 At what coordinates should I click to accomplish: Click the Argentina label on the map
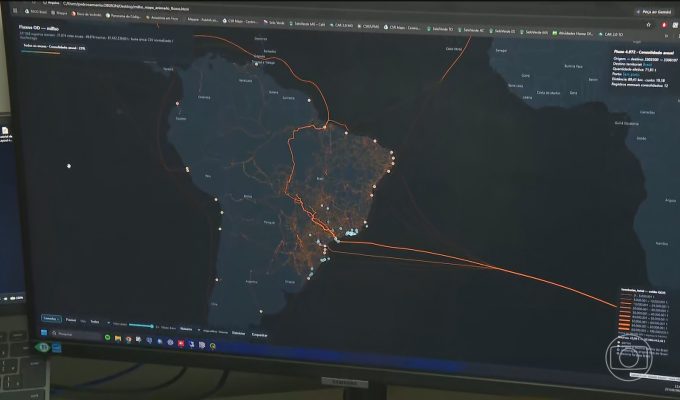(252, 282)
